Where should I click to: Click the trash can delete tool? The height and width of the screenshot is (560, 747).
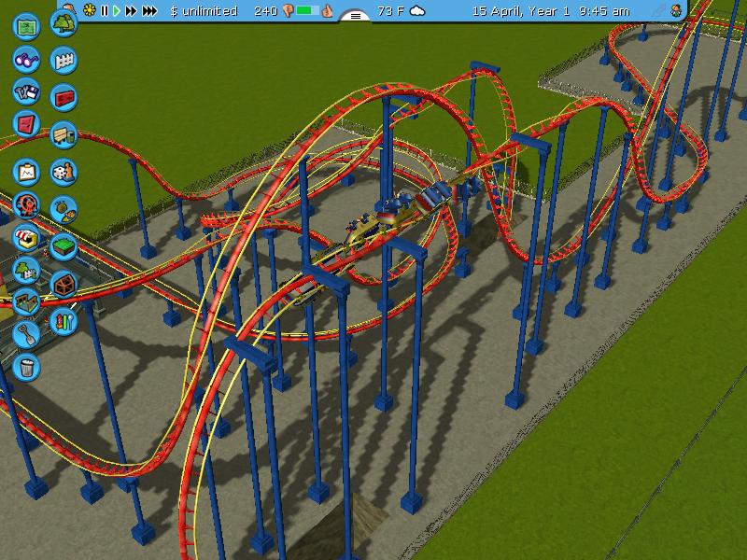click(26, 366)
